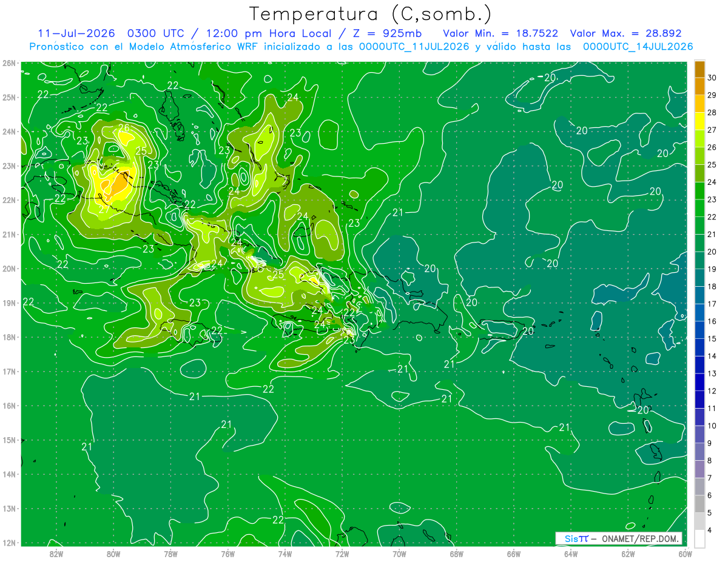The width and height of the screenshot is (728, 562).
Task: Click the '19N' latitude axis label
Action: tap(9, 303)
